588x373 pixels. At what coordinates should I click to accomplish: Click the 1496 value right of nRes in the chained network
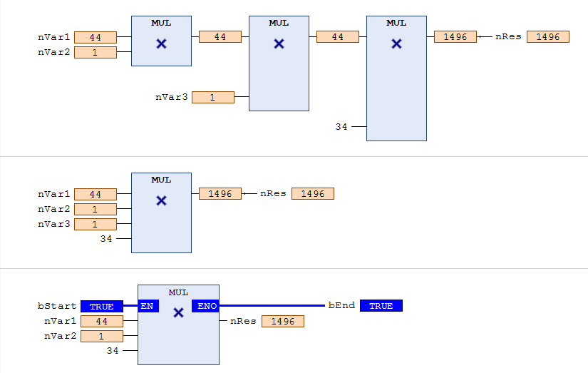(x=548, y=37)
